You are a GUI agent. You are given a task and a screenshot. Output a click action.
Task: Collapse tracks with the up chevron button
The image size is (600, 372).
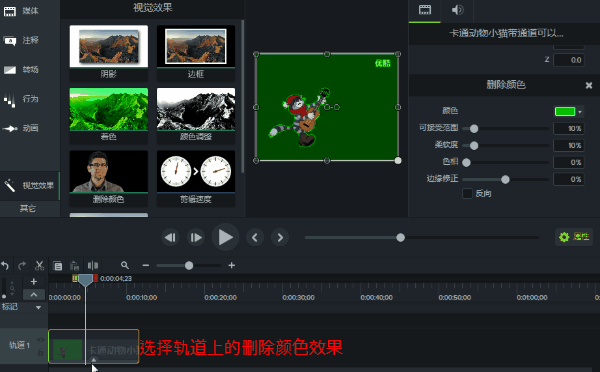tap(34, 295)
